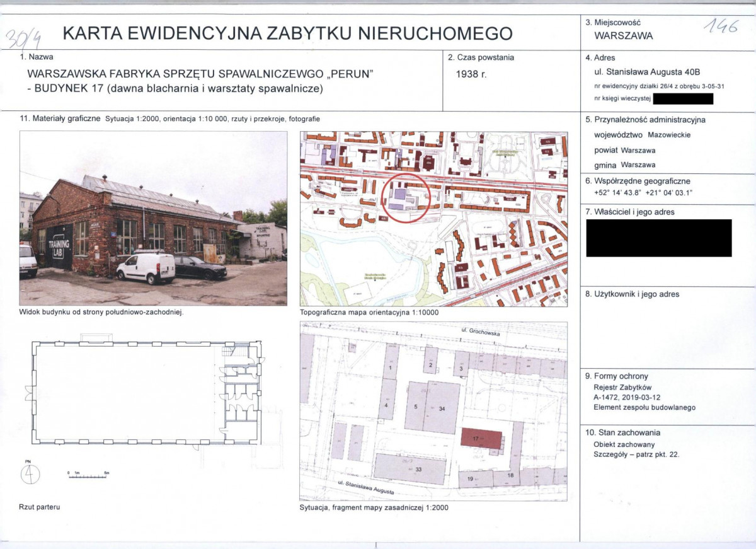This screenshot has width=756, height=549.
Task: Click the circled north arrow symbol
Action: [x=29, y=475]
